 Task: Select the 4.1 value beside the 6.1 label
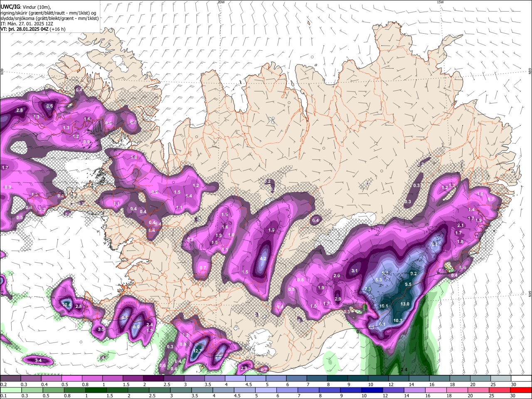pyautogui.click(x=371, y=327)
